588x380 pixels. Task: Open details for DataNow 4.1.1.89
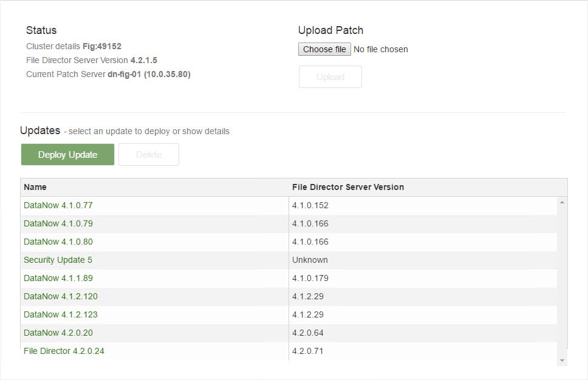point(58,278)
